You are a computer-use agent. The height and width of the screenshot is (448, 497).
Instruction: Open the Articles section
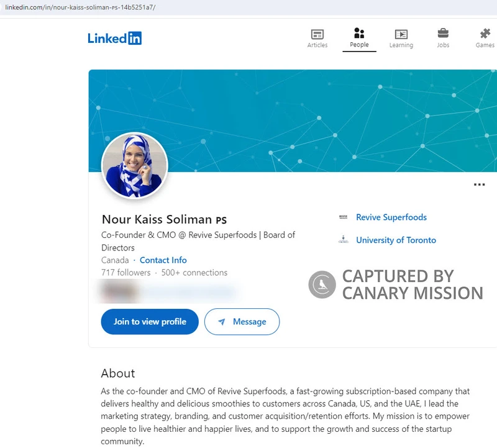coord(317,39)
